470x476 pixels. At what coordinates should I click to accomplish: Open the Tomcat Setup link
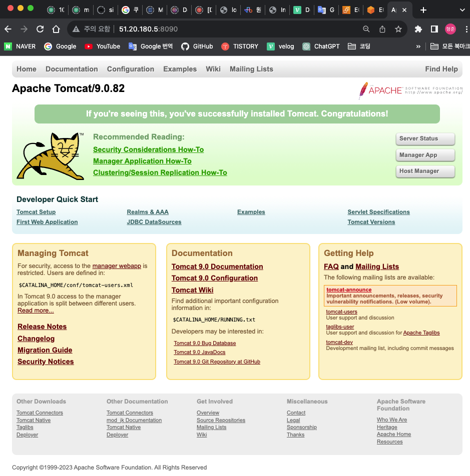(36, 212)
